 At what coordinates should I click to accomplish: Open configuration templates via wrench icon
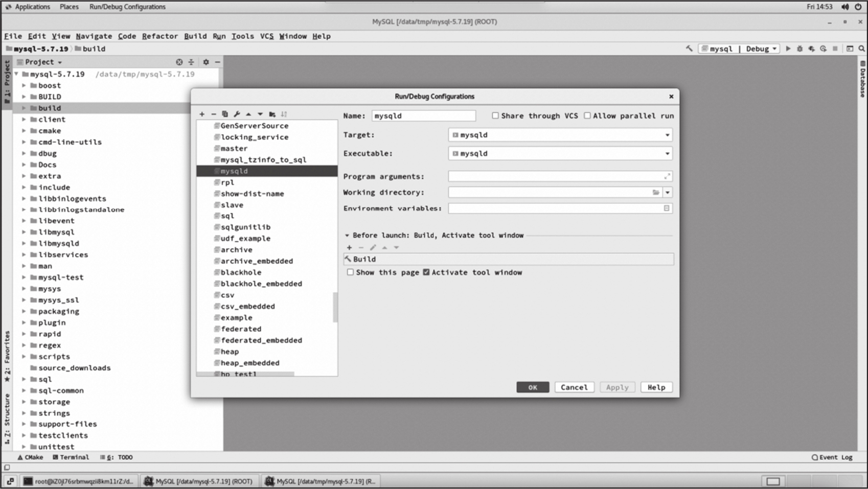tap(237, 114)
